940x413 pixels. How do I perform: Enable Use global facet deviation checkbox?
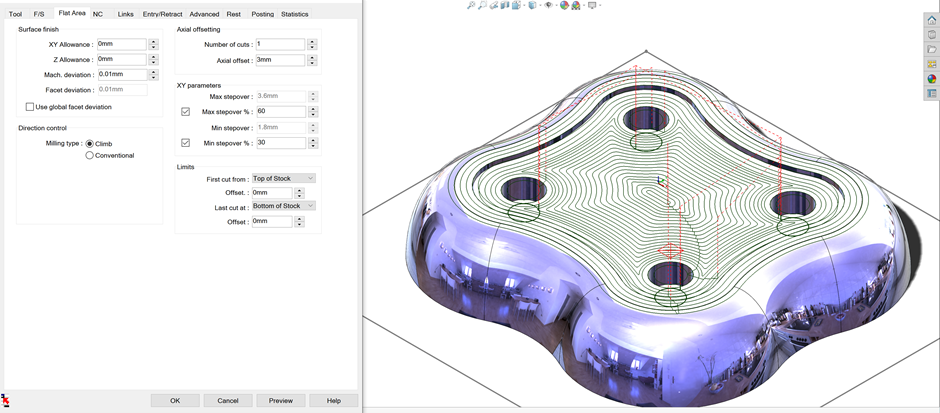tap(30, 107)
